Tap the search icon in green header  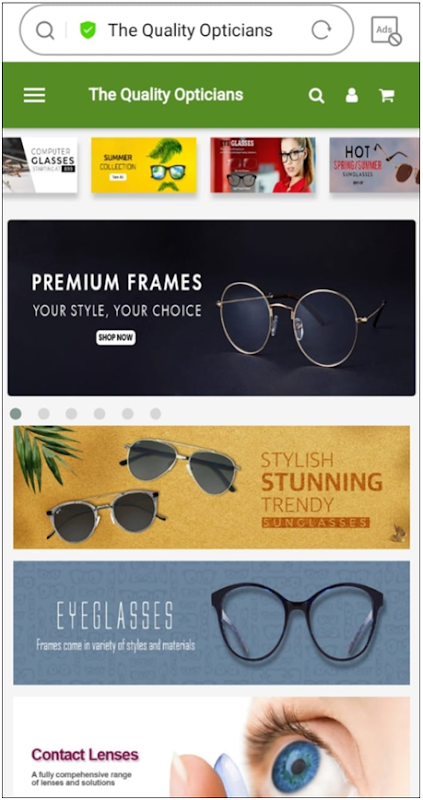pos(316,95)
